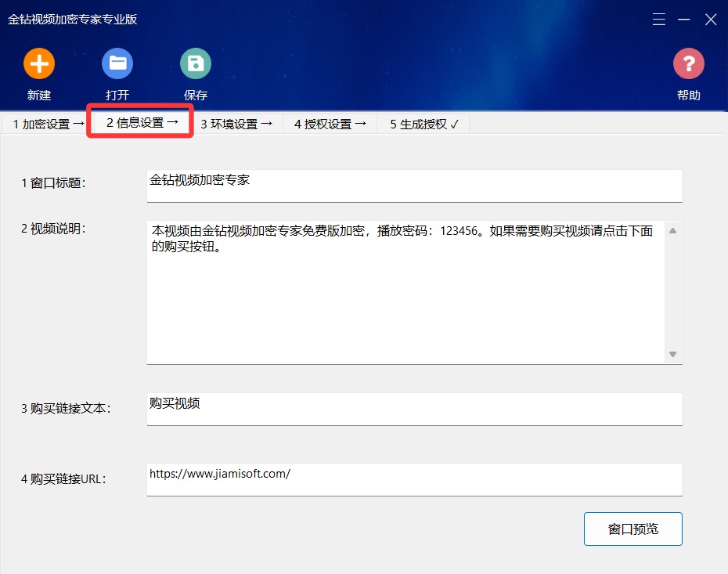Select the 2 信息设置 tab
This screenshot has width=728, height=574.
[x=142, y=123]
